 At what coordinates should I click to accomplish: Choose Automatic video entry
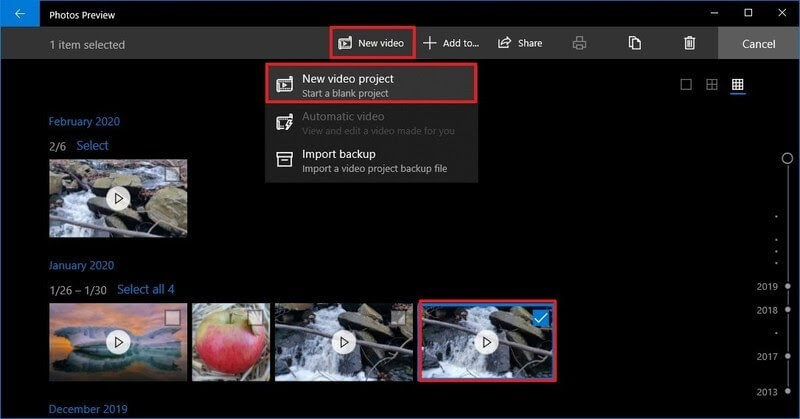coord(371,123)
